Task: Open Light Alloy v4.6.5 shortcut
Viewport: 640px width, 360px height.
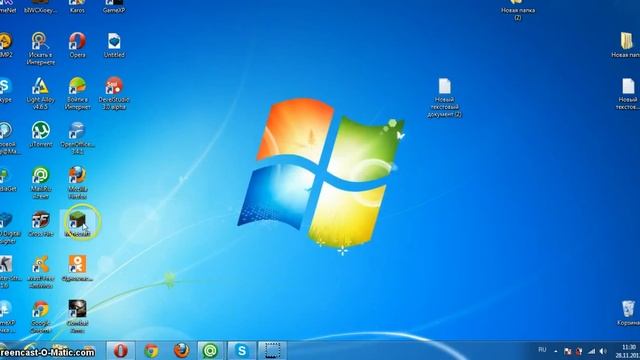Action: tap(40, 93)
